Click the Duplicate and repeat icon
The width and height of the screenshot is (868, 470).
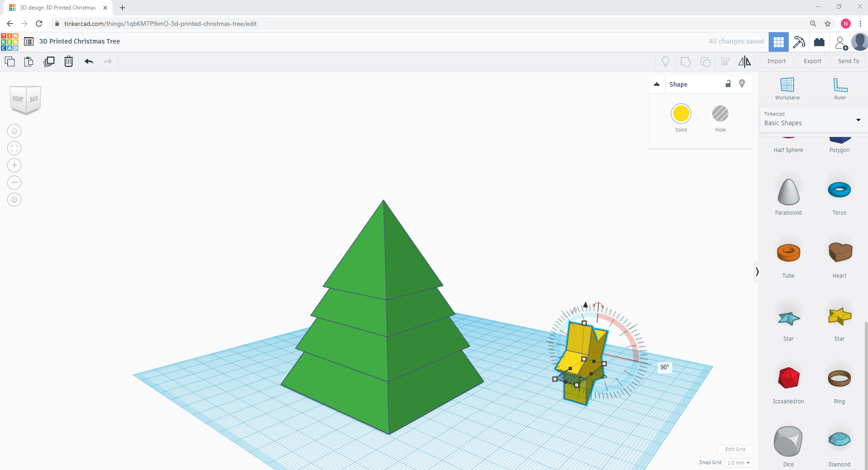pos(49,61)
